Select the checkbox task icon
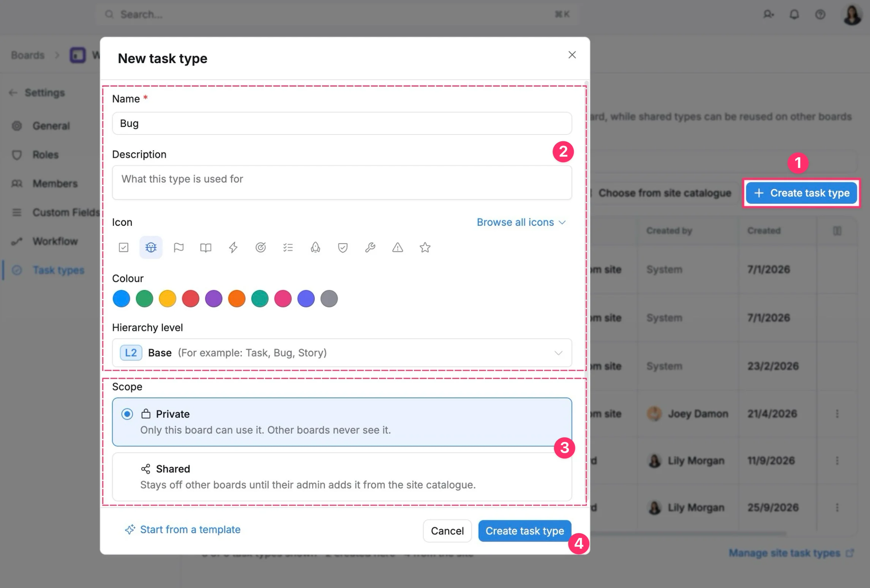The height and width of the screenshot is (588, 870). tap(123, 248)
